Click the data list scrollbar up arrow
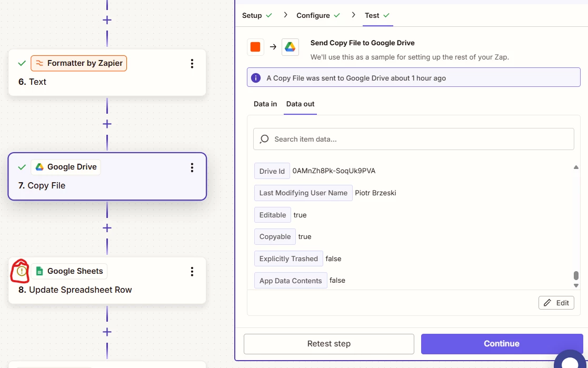The width and height of the screenshot is (588, 368). 576,167
